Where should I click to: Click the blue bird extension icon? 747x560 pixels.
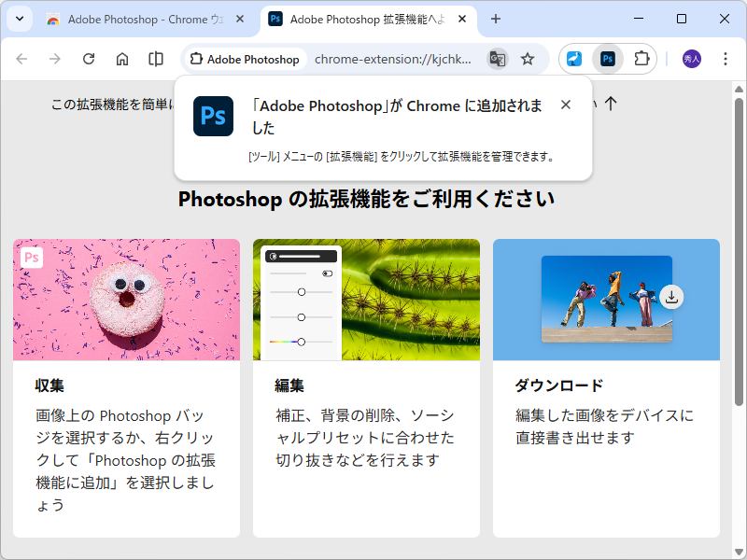(573, 58)
